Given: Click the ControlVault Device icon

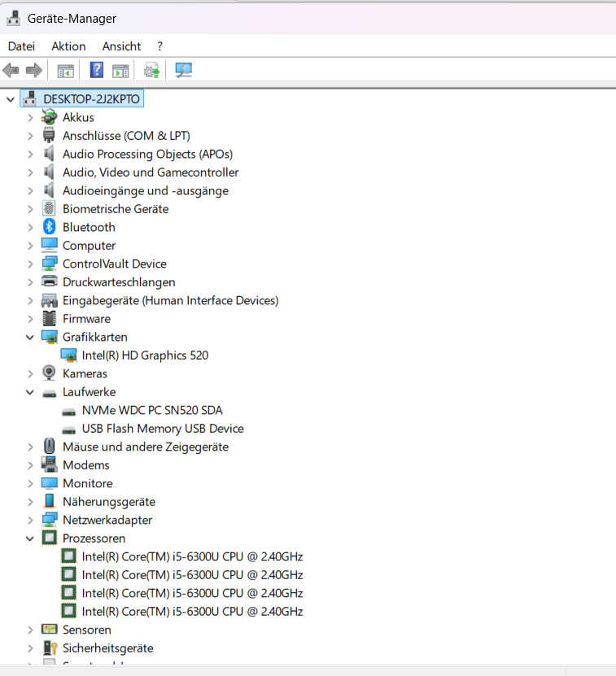Looking at the screenshot, I should click(x=49, y=264).
